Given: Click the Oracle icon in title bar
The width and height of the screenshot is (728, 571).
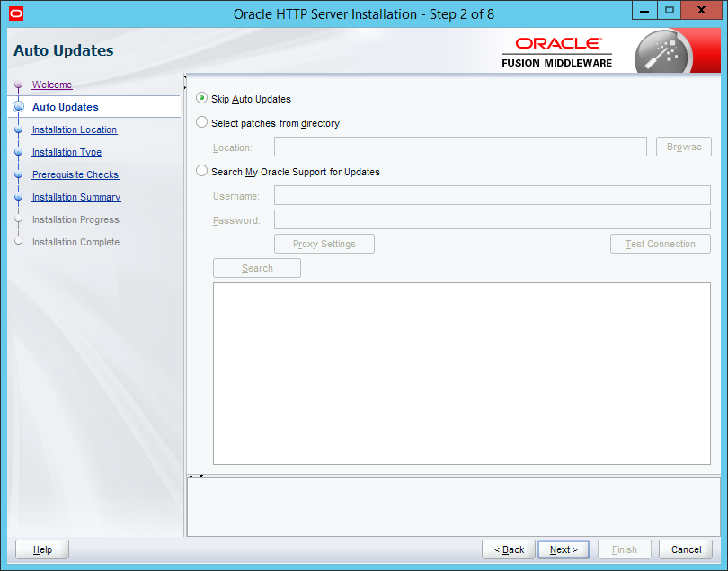Looking at the screenshot, I should pyautogui.click(x=15, y=13).
